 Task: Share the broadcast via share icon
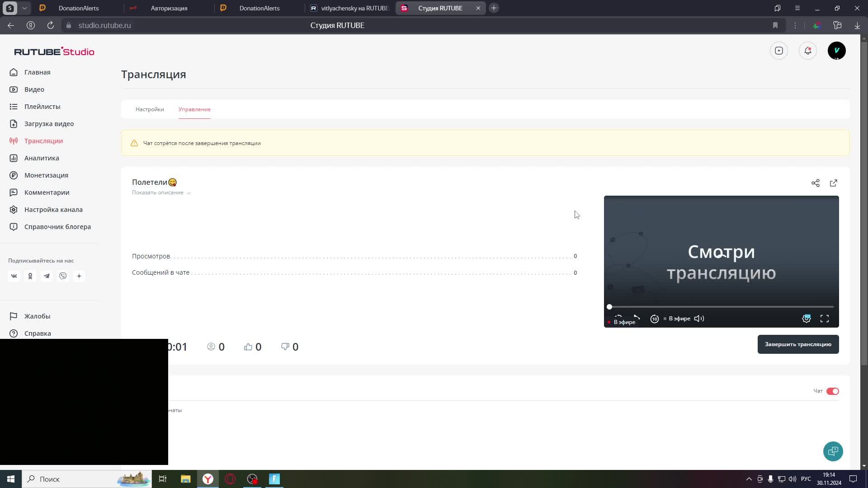point(815,183)
